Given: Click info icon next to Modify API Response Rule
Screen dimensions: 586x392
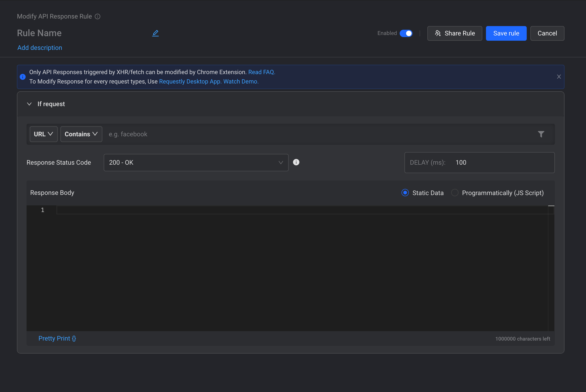Looking at the screenshot, I should coord(98,16).
